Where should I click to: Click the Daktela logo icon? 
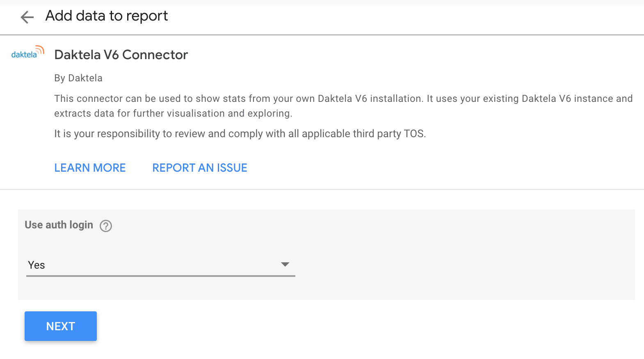[28, 52]
